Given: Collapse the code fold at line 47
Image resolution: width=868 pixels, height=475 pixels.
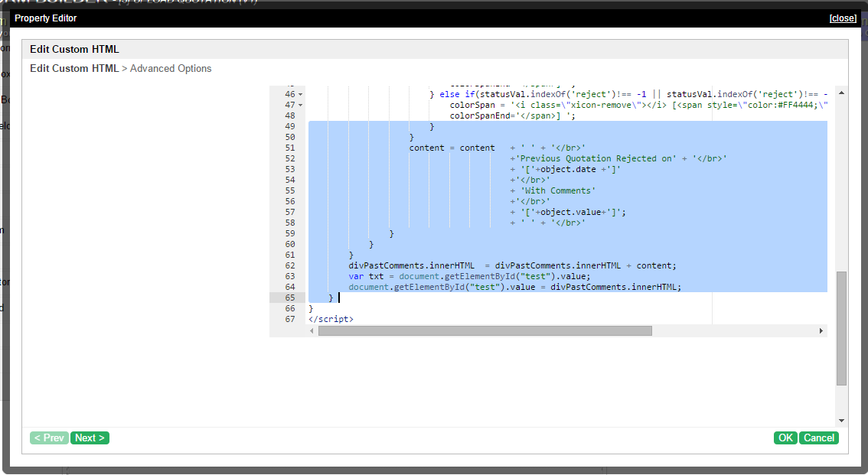Looking at the screenshot, I should pyautogui.click(x=300, y=105).
